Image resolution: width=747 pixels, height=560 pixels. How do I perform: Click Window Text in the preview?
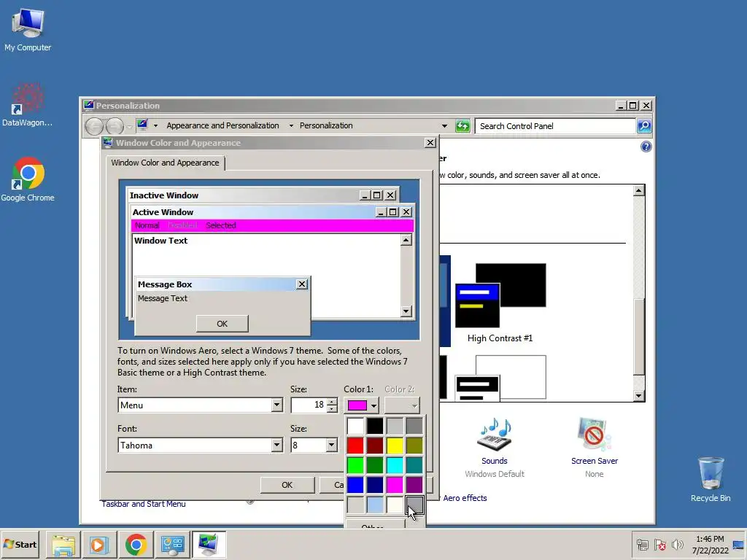click(161, 241)
